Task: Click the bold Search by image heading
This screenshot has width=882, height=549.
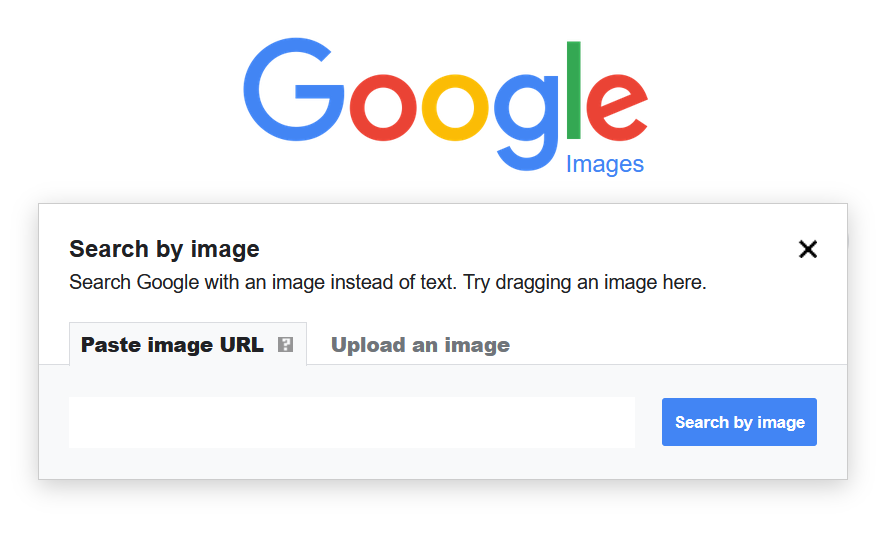Action: pyautogui.click(x=164, y=249)
